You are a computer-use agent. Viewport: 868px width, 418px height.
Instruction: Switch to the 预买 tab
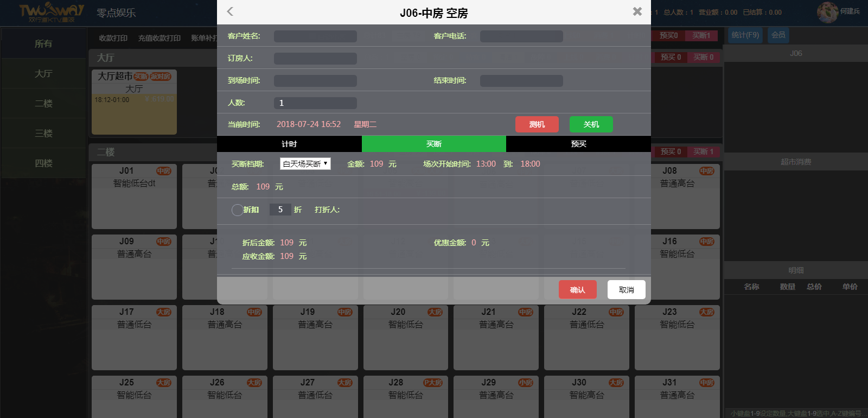578,144
